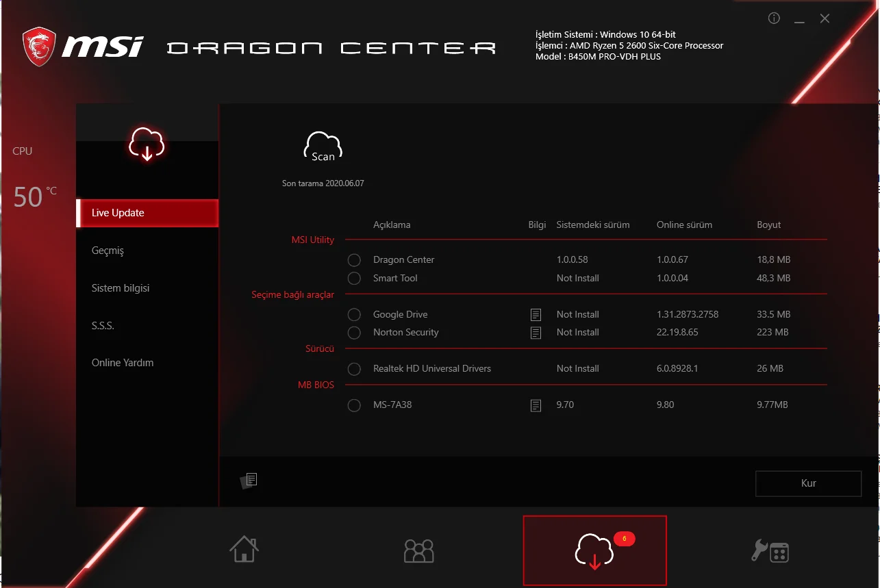Open the S.S.S. sidebar item

(103, 326)
